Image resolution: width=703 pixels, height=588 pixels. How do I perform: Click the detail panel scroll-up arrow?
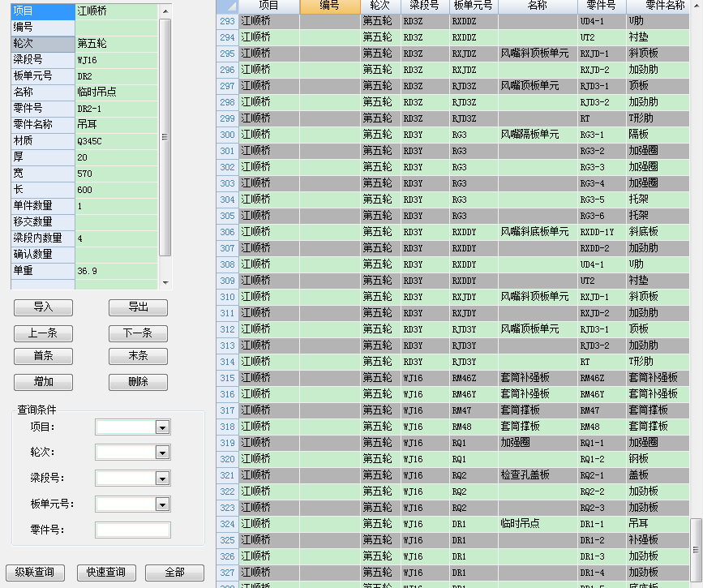(x=165, y=11)
